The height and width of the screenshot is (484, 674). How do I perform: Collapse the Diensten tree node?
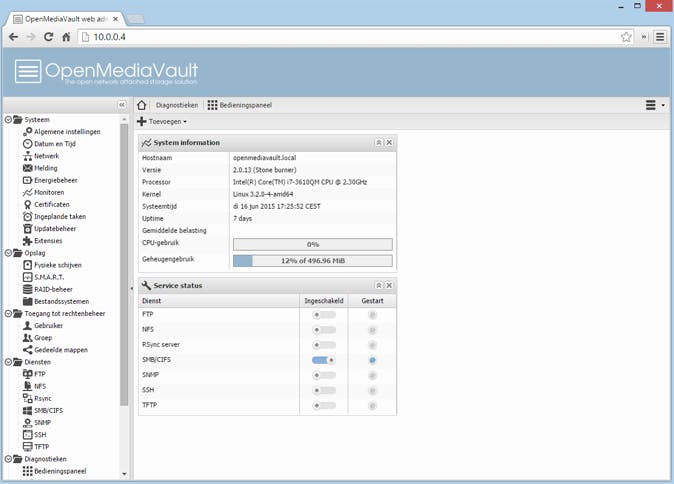pos(8,362)
